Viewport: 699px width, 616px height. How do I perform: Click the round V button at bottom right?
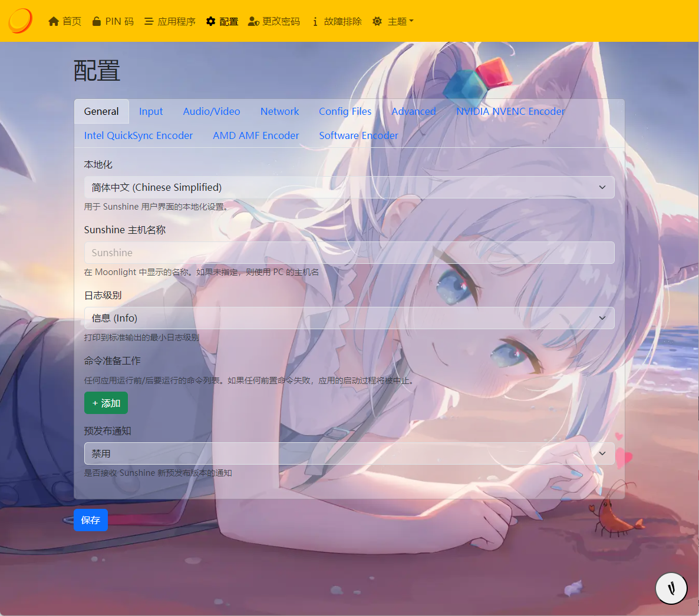click(671, 588)
